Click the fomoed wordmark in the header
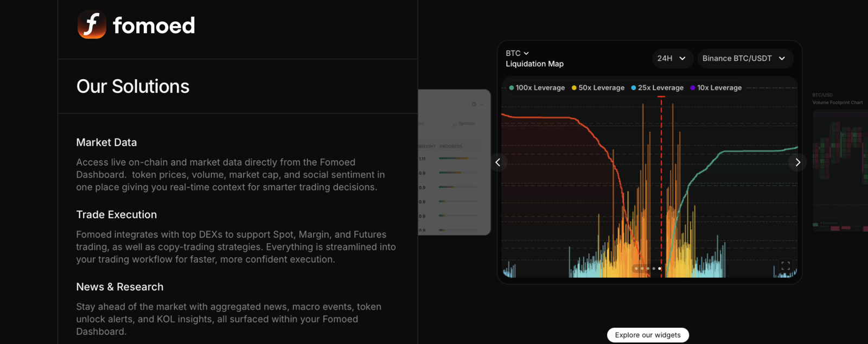The image size is (868, 344). coord(154,26)
